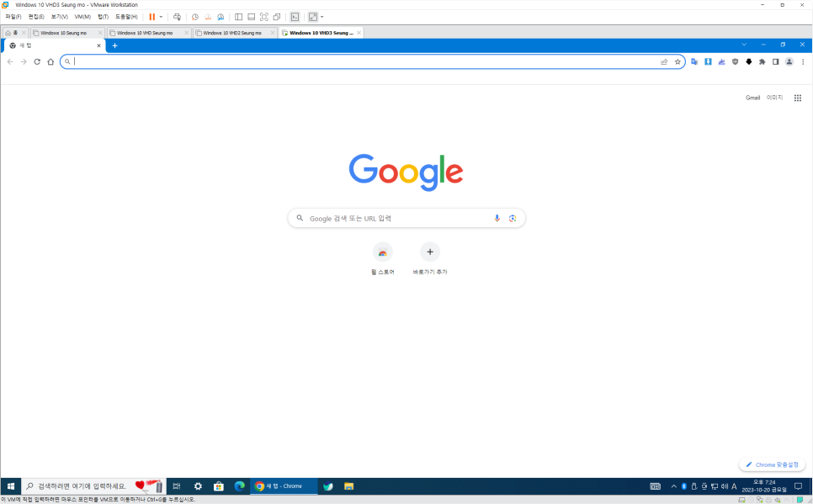This screenshot has width=813, height=504.
Task: Open the 파일(F) menu
Action: [13, 17]
